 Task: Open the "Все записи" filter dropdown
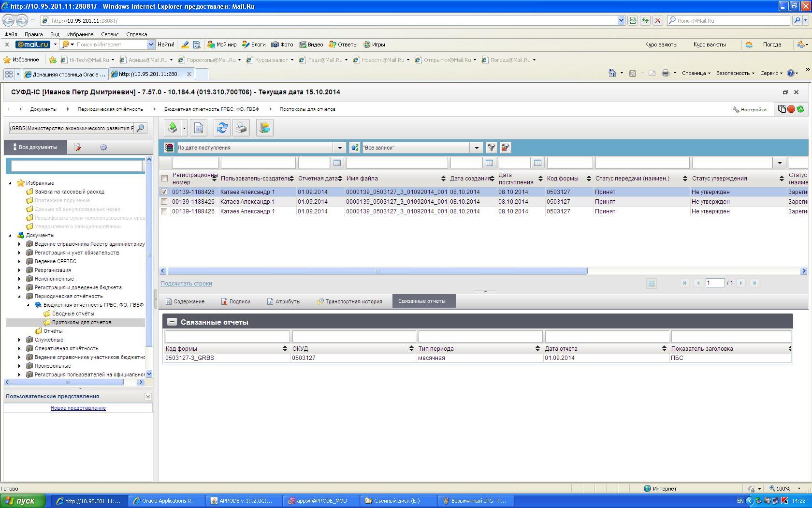point(476,148)
